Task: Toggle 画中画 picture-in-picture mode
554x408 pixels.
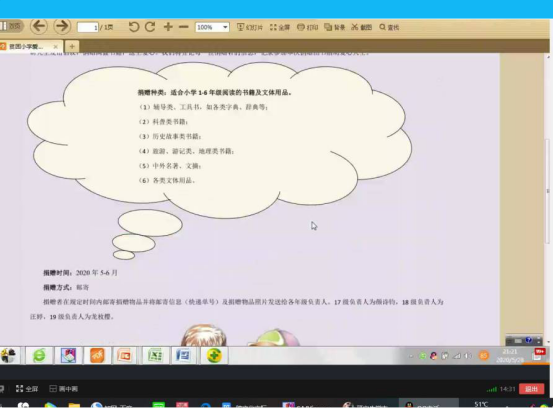Action: [x=64, y=389]
